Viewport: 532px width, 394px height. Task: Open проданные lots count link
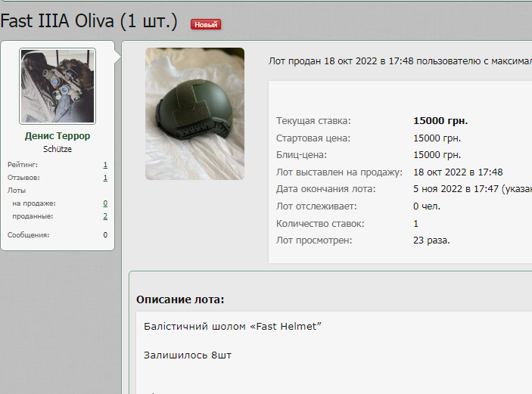(105, 216)
